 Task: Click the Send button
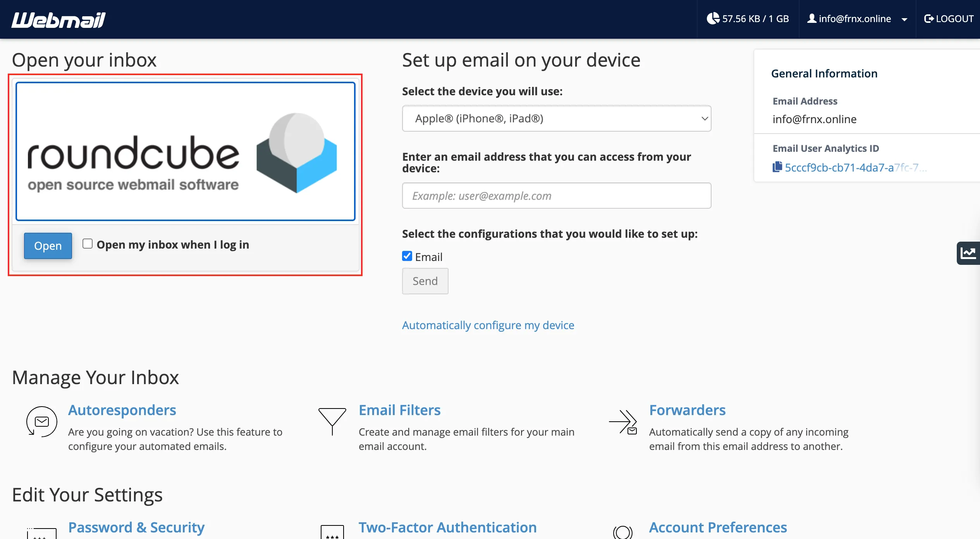(425, 281)
